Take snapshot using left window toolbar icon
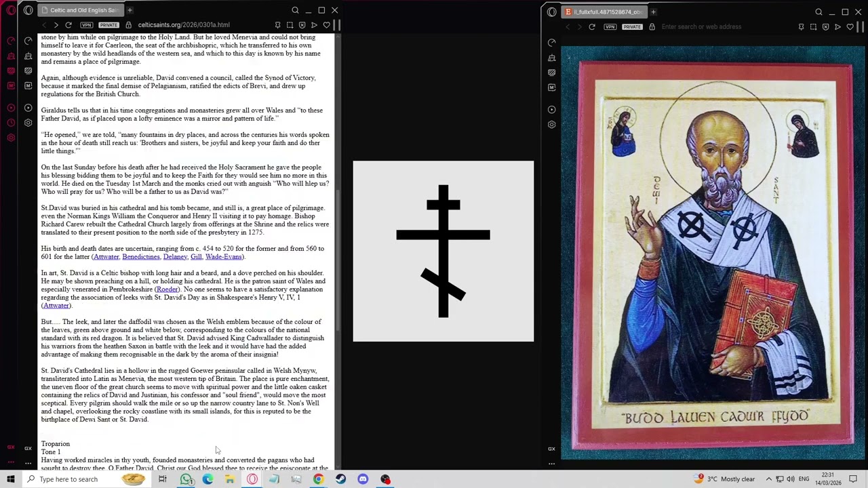 (x=290, y=25)
